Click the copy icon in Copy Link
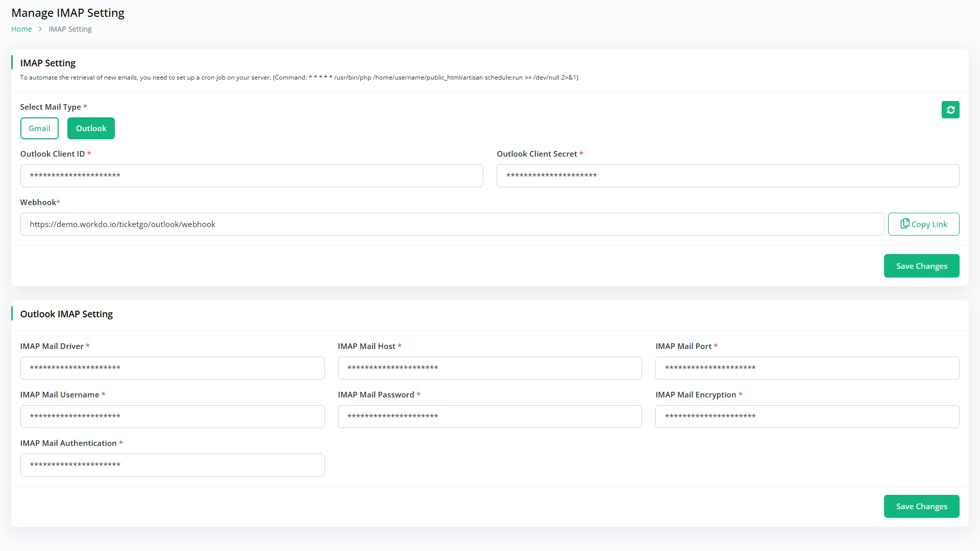This screenshot has height=551, width=980. 904,223
